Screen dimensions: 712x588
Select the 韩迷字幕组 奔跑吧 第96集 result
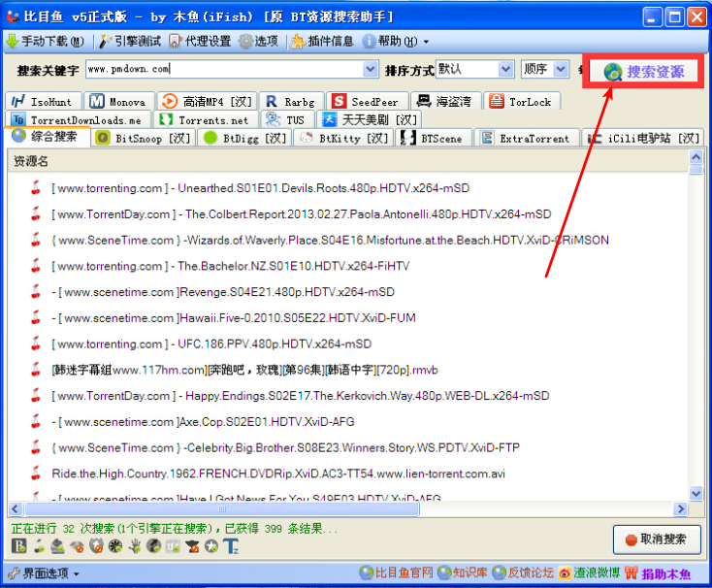pos(244,370)
